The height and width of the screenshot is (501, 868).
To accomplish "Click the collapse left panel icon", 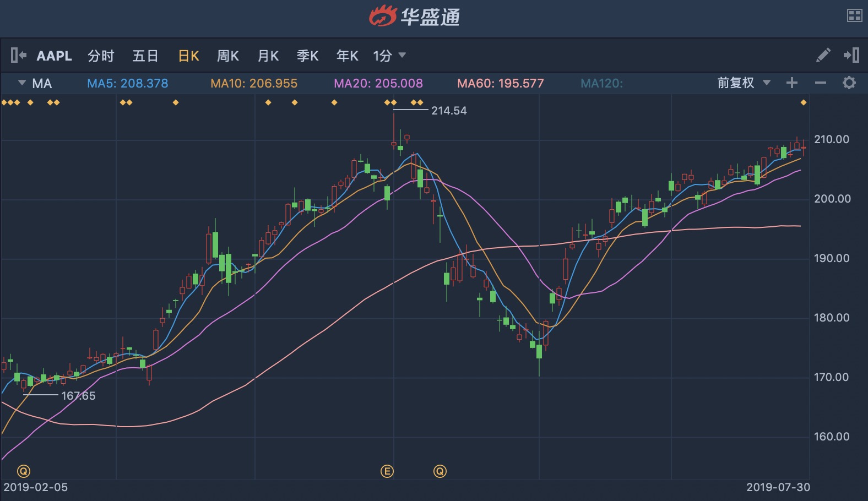I will point(18,56).
